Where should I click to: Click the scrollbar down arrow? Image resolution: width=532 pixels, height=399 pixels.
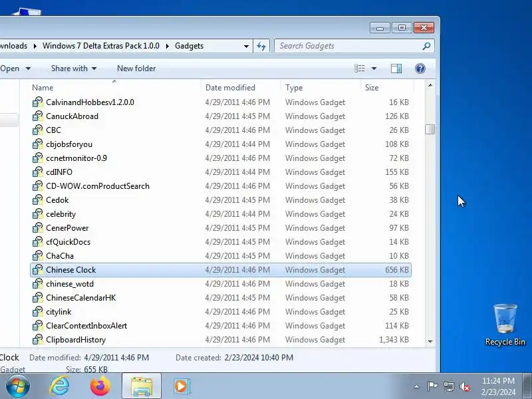(x=430, y=341)
